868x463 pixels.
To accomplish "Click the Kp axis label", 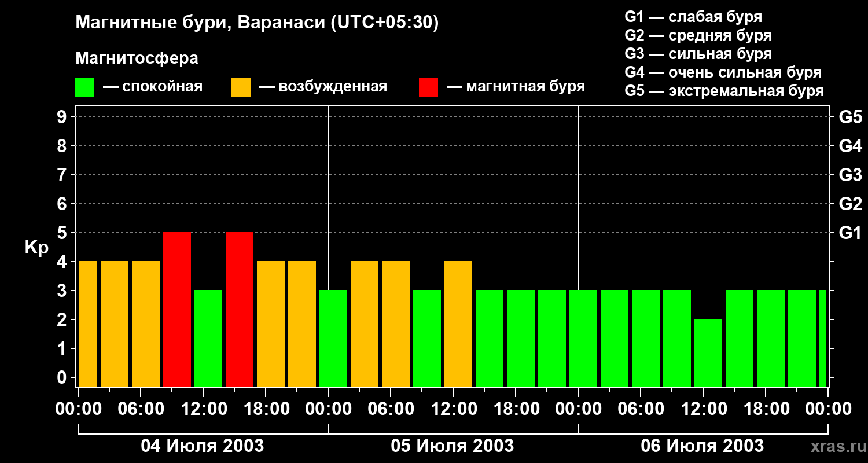I will 36,248.
